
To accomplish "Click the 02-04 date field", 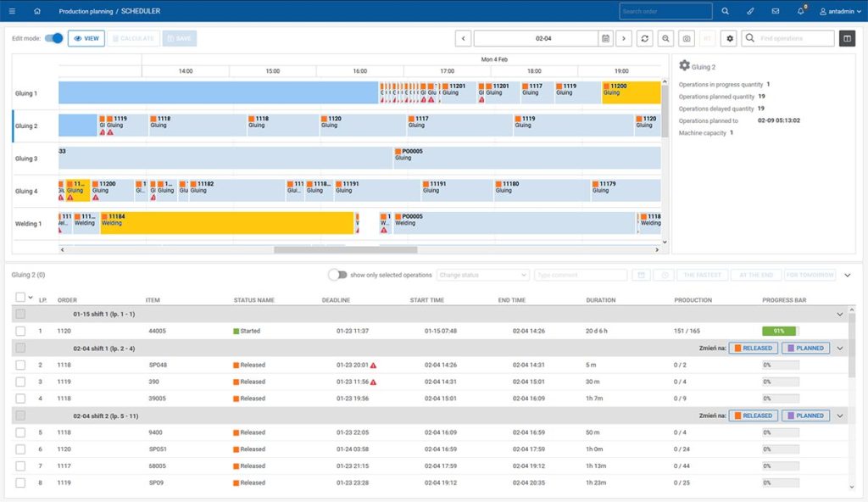I will pyautogui.click(x=536, y=38).
